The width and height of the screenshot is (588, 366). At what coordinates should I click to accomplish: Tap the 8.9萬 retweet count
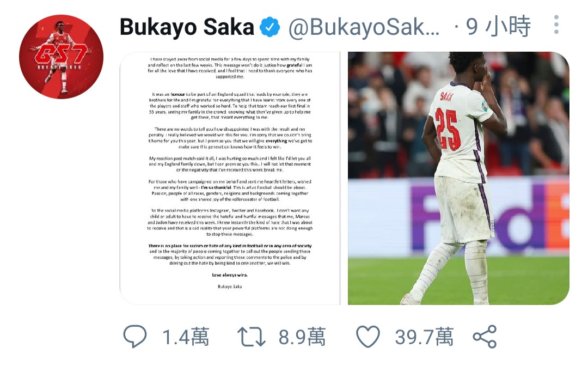point(302,337)
